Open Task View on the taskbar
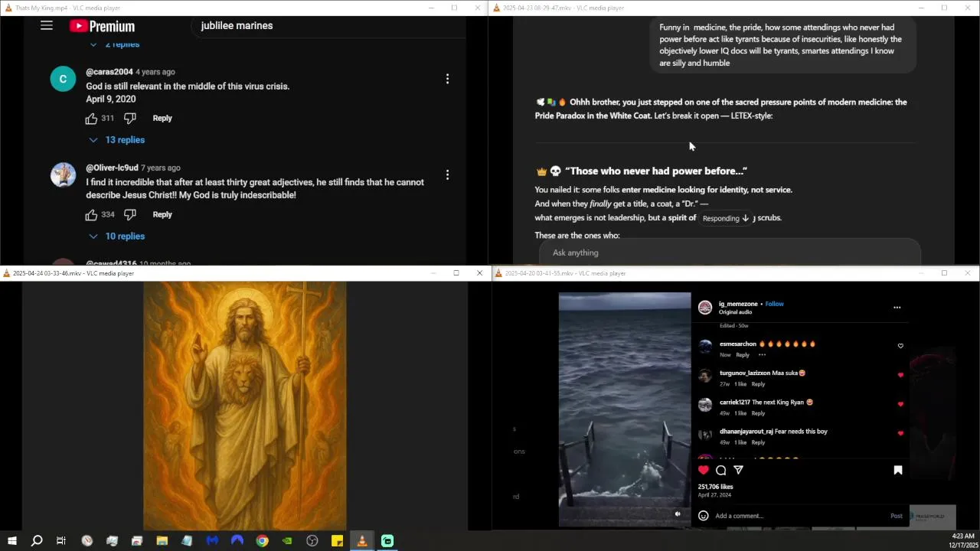Screen dimensions: 980x551 point(61,541)
